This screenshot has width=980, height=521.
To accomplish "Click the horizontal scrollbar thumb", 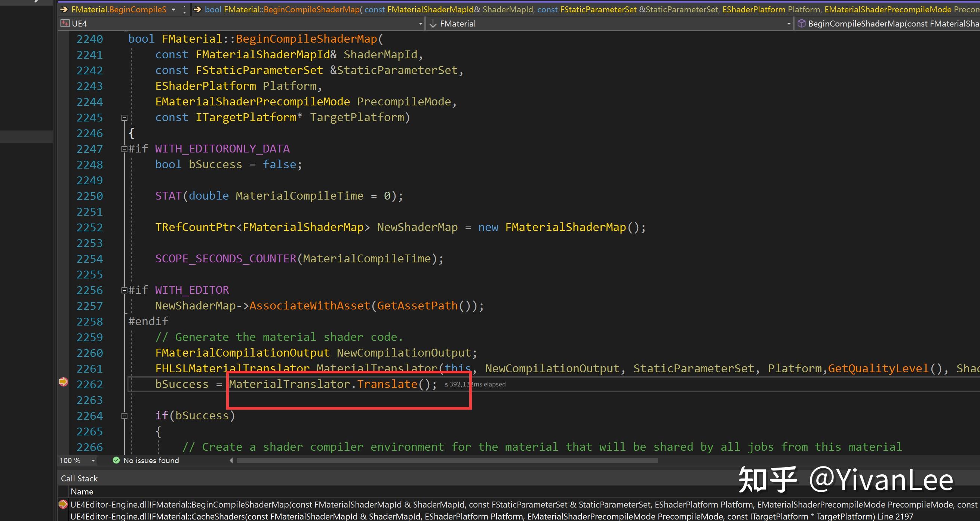I will 447,460.
